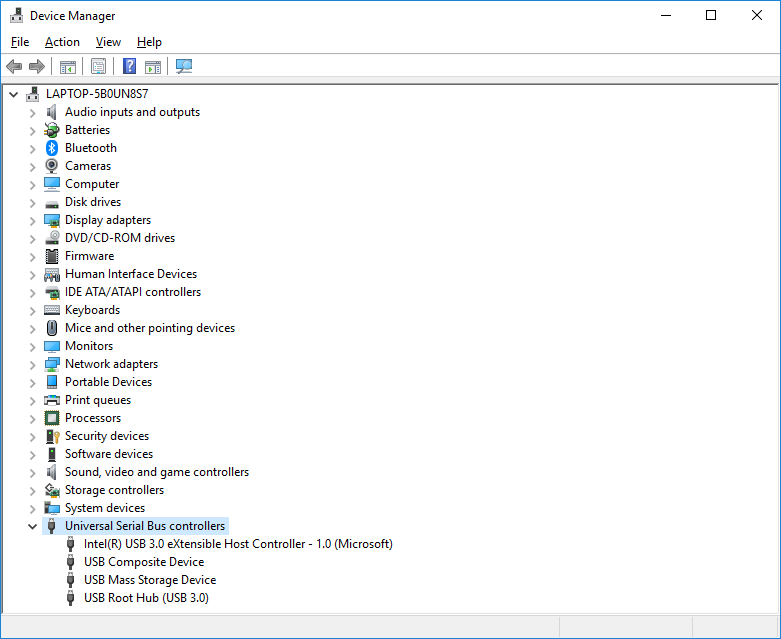
Task: Open the File menu
Action: tap(20, 42)
